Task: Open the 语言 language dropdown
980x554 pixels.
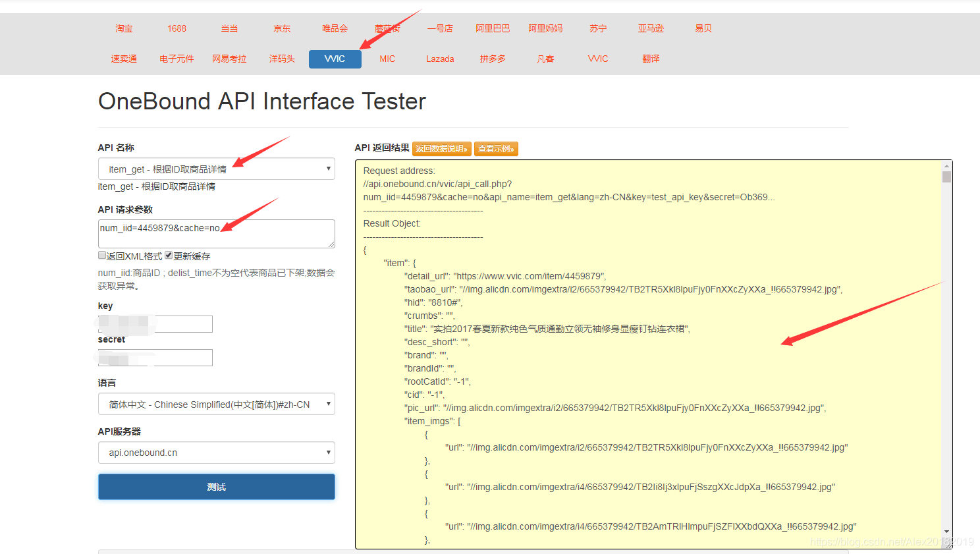Action: 217,404
